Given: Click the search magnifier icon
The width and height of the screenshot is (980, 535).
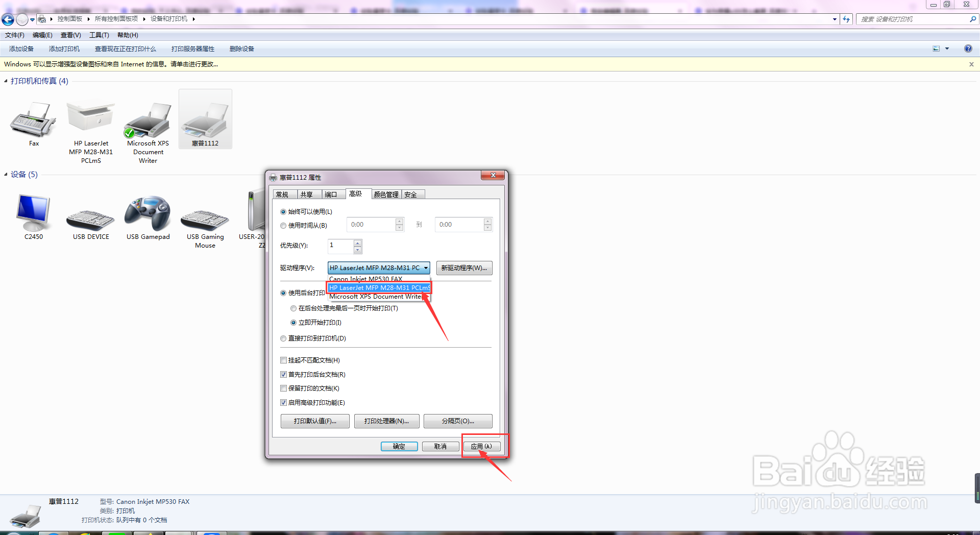Looking at the screenshot, I should [973, 19].
